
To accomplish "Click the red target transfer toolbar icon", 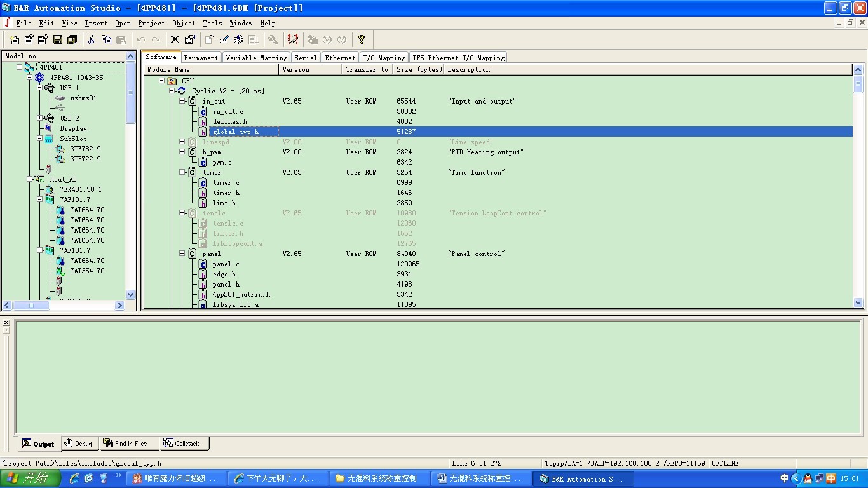I will 293,39.
